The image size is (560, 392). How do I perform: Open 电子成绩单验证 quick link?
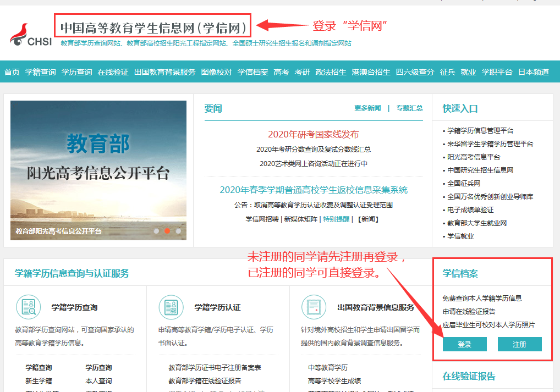click(x=470, y=210)
